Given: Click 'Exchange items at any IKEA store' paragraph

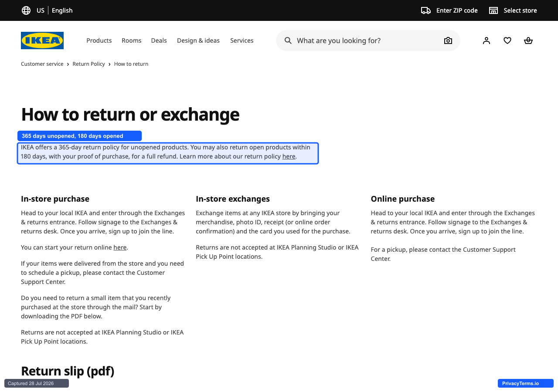Looking at the screenshot, I should [273, 222].
